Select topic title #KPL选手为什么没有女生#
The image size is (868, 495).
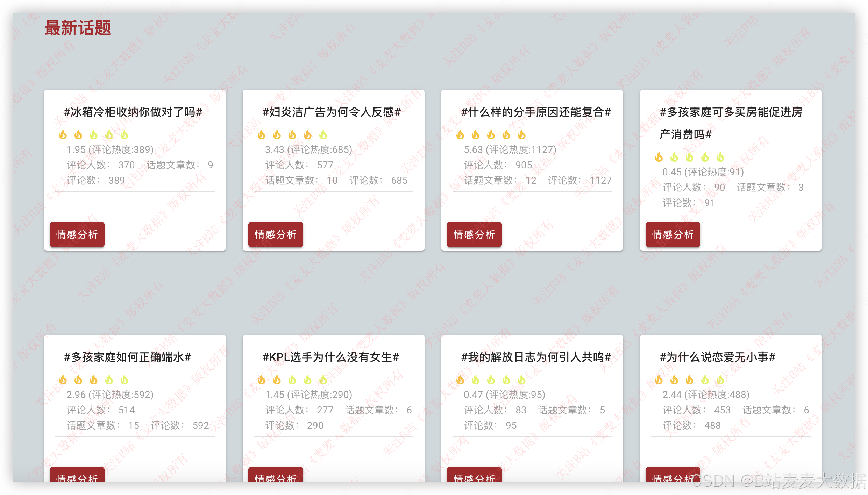(331, 357)
